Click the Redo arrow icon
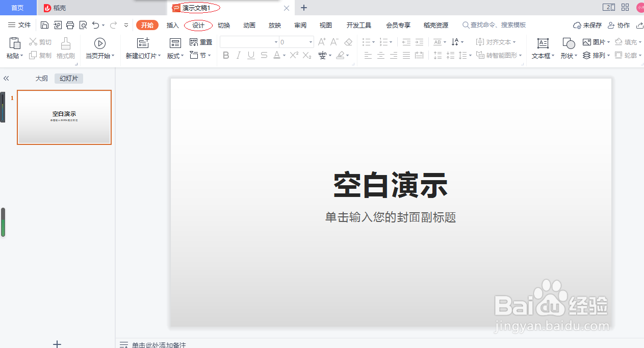 pyautogui.click(x=113, y=25)
